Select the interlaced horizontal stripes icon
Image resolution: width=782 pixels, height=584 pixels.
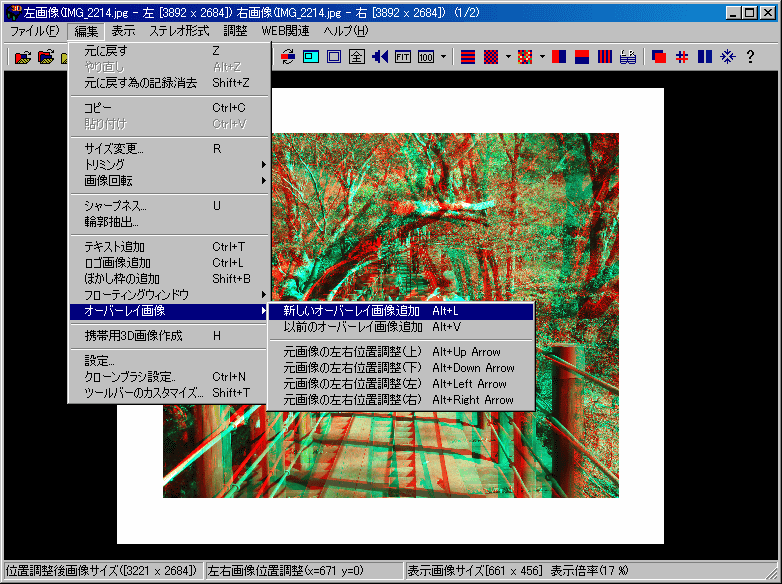coord(467,57)
